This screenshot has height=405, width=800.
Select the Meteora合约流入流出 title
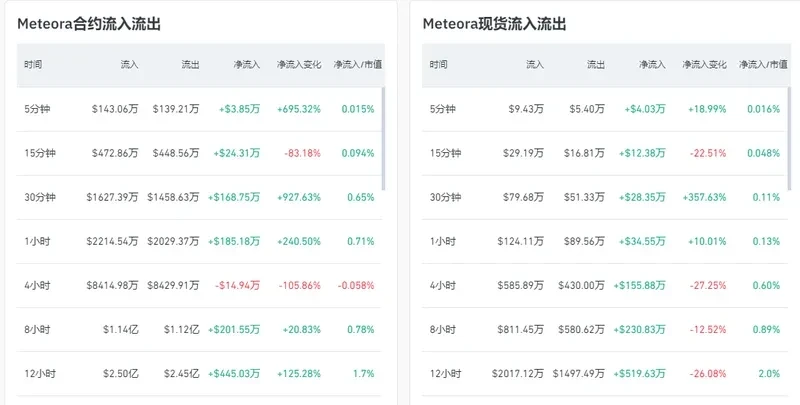pos(89,24)
